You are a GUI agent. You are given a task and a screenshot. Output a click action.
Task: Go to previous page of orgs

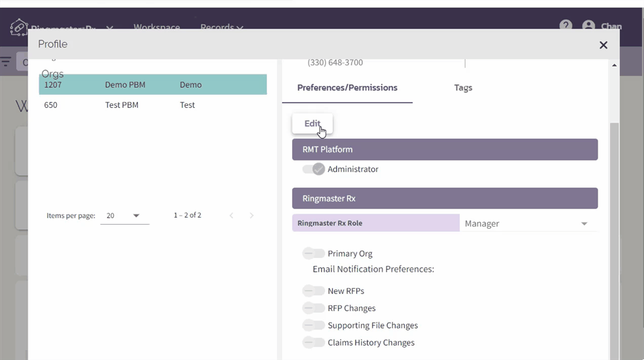[231, 216]
